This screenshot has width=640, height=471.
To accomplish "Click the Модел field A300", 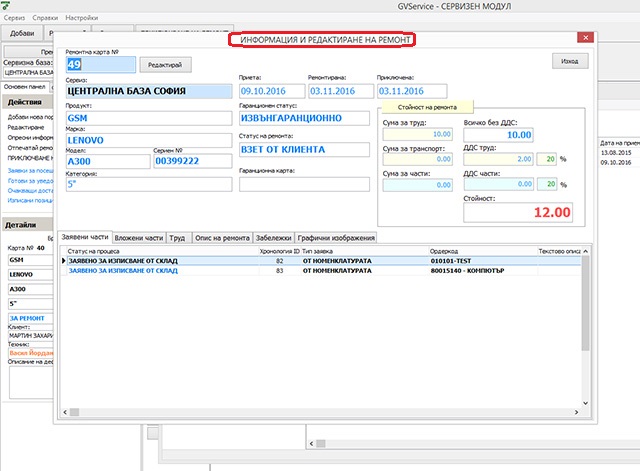I will click(x=108, y=161).
